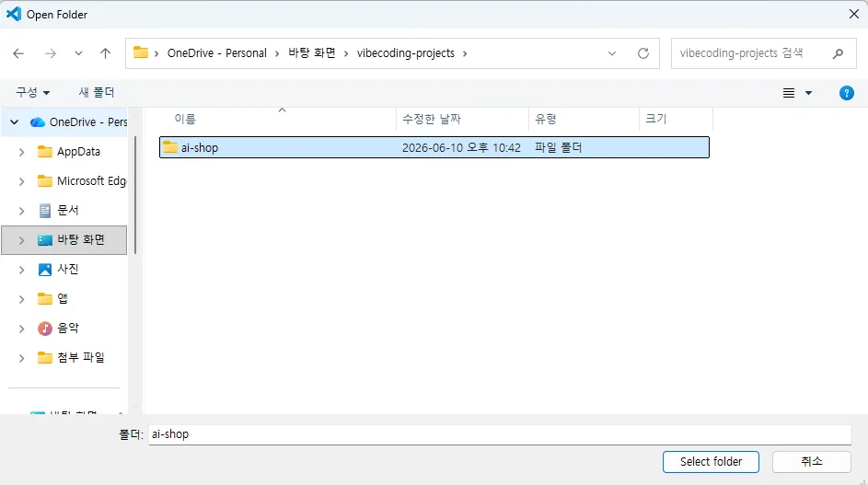Open address bar history dropdown

[612, 53]
